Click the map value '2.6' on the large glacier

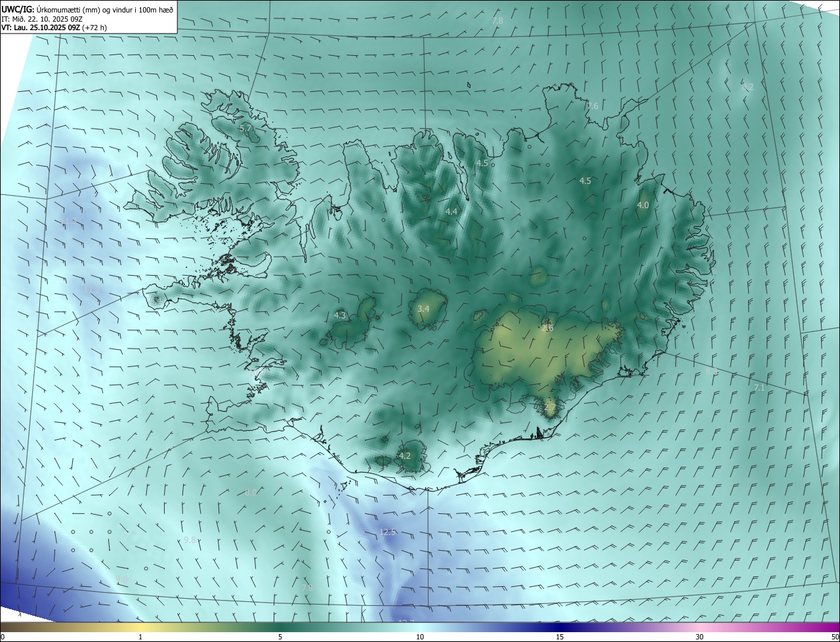coord(548,328)
